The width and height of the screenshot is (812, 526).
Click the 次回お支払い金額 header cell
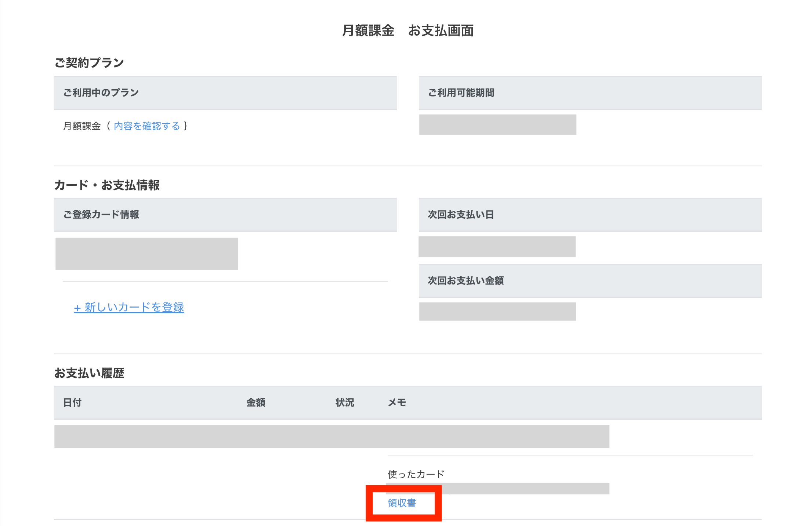click(465, 280)
